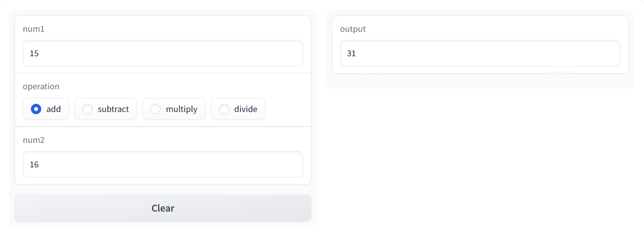Focus the num1 input field
644x233 pixels.
(x=163, y=53)
